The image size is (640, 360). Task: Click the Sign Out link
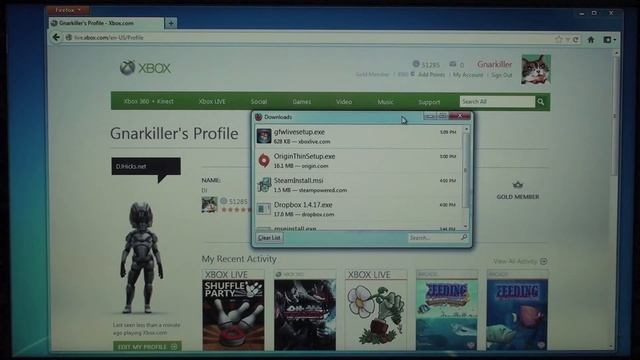[x=501, y=75]
